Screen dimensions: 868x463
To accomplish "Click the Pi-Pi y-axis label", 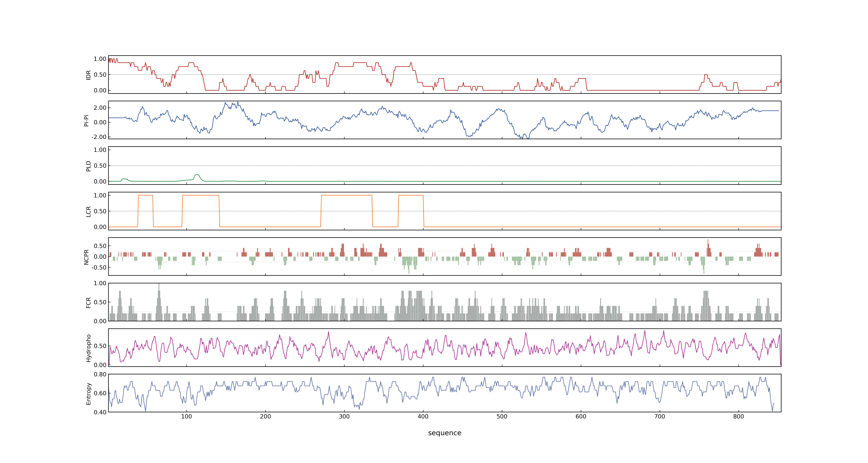I will pyautogui.click(x=86, y=120).
